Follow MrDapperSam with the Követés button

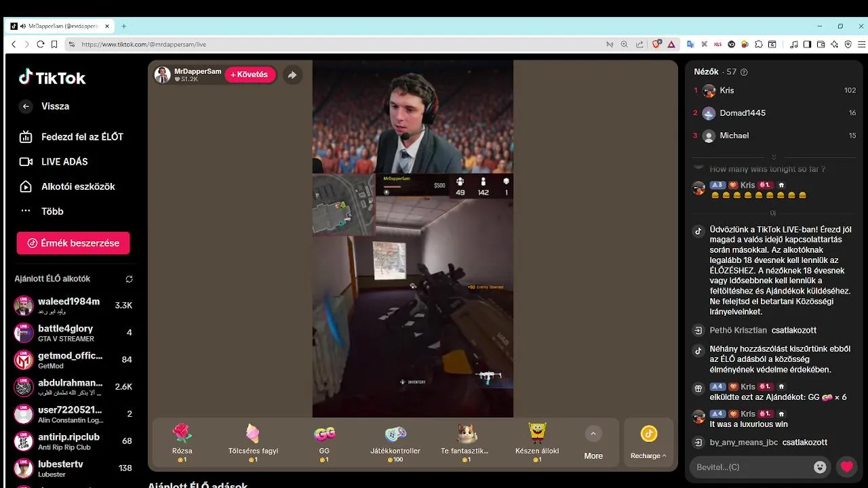point(250,75)
